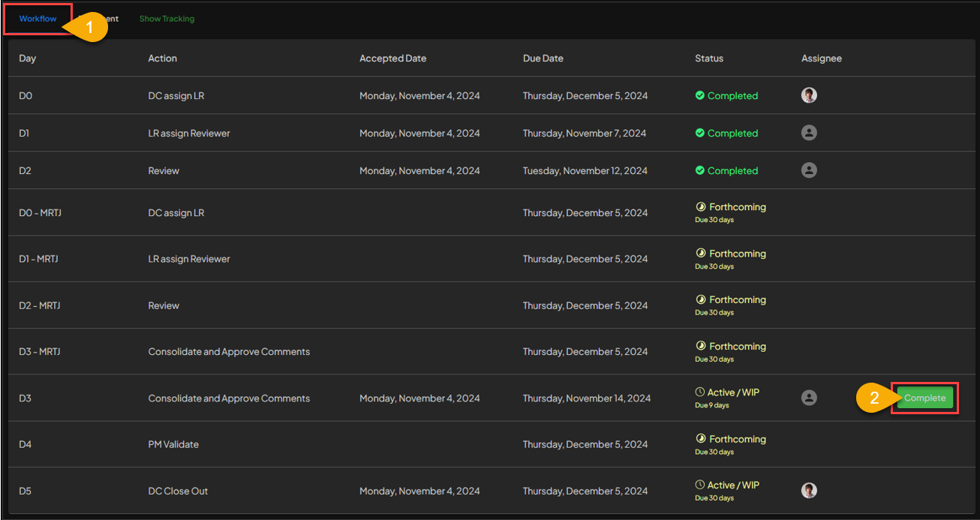The height and width of the screenshot is (520, 980).
Task: Click the Accepted Date column header
Action: [392, 59]
